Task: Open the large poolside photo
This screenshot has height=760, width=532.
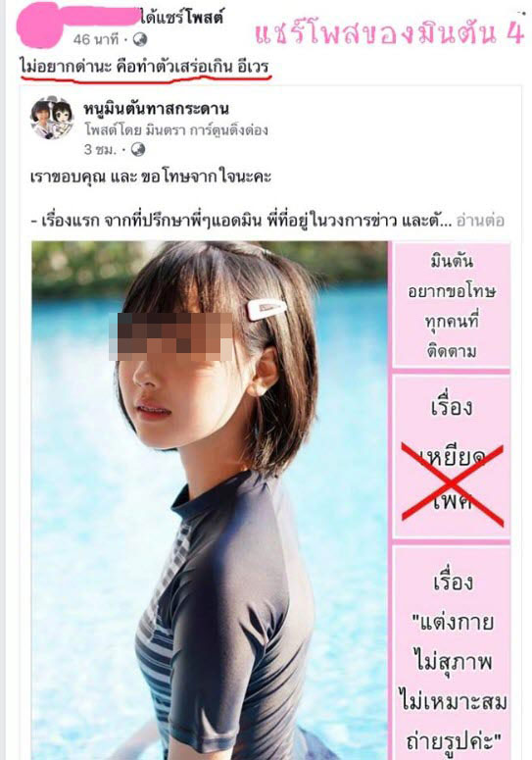Action: point(210,500)
